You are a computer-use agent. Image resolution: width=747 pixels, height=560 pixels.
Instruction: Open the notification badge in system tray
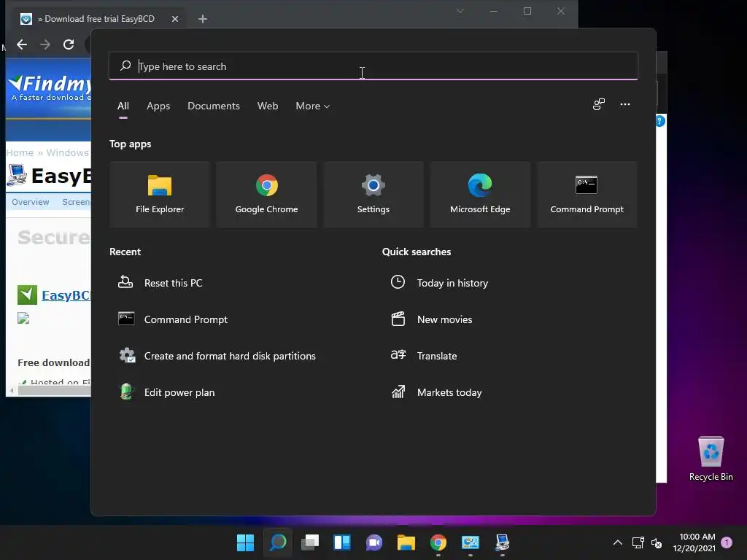click(727, 542)
